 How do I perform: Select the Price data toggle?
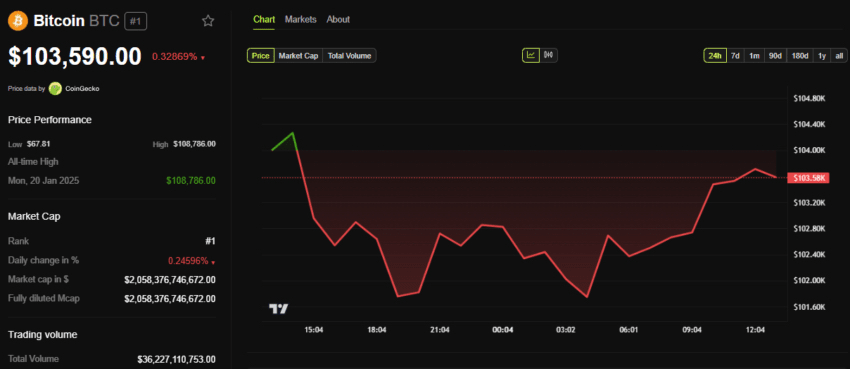(x=261, y=55)
